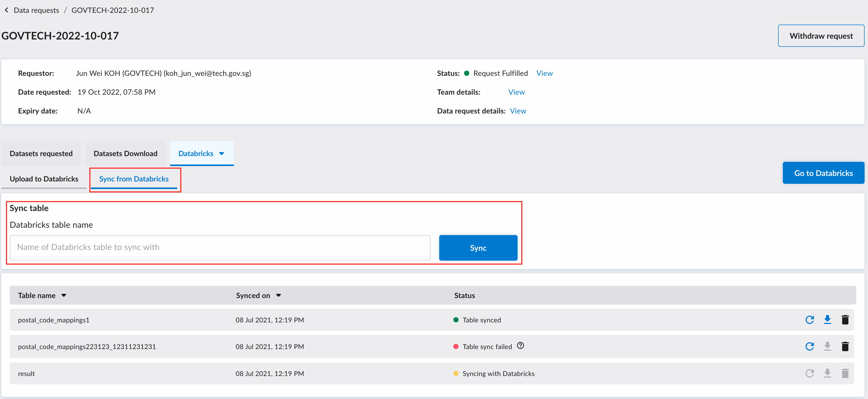Image resolution: width=868 pixels, height=399 pixels.
Task: Click the Table synced status text
Action: [482, 320]
